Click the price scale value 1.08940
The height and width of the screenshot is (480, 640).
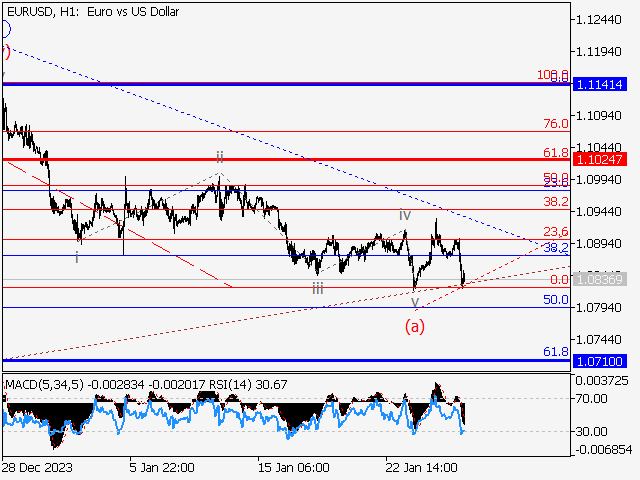pos(598,243)
